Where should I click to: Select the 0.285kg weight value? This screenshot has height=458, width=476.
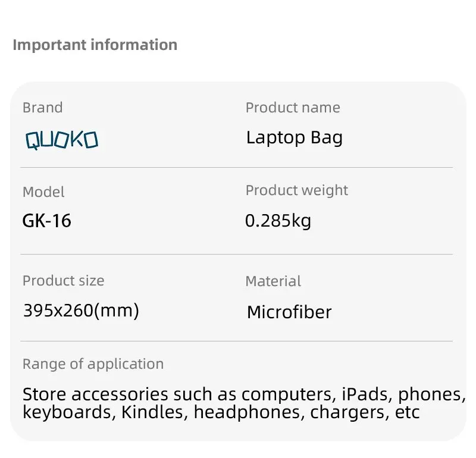278,221
